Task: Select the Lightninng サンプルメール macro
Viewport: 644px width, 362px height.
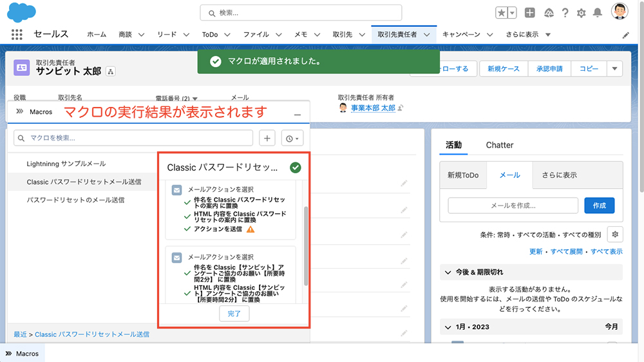Action: point(66,164)
